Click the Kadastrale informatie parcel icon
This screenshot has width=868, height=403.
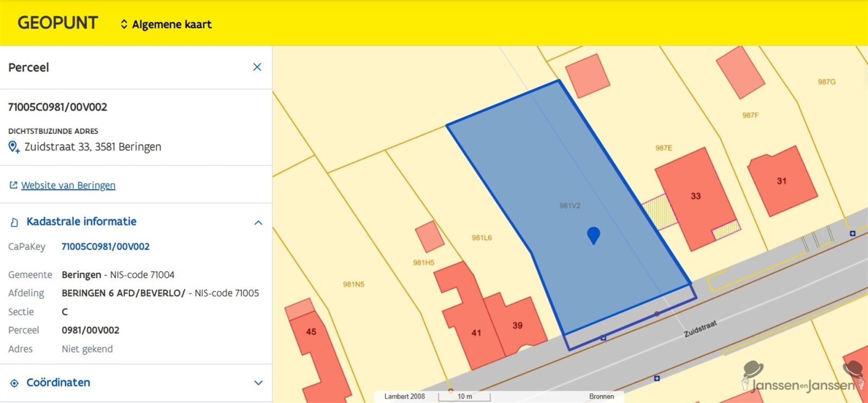pos(15,222)
